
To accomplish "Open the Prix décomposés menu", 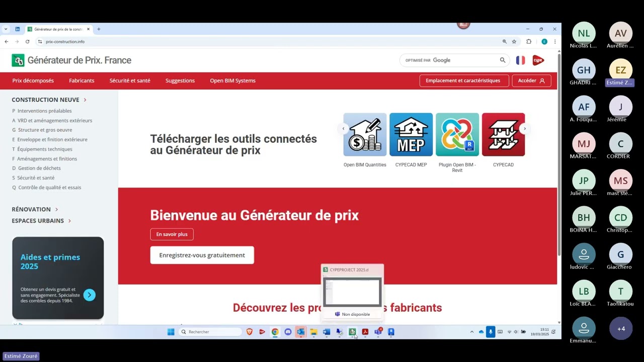I will (x=33, y=80).
